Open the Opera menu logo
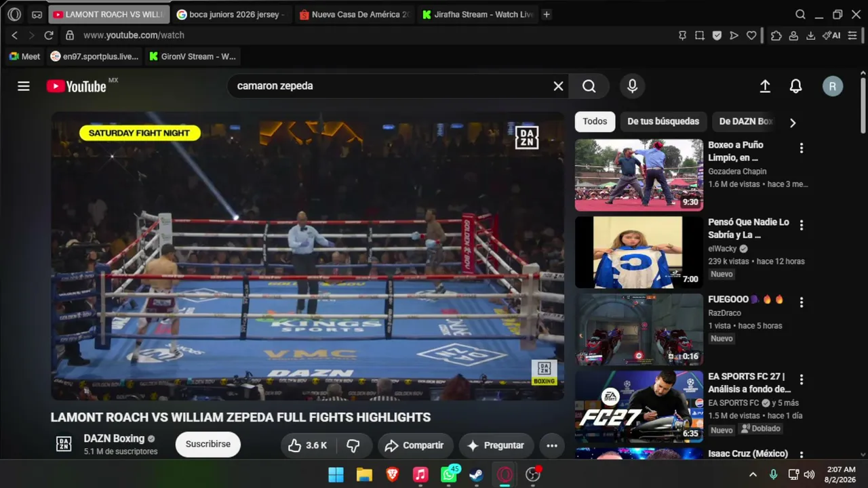Image resolution: width=868 pixels, height=488 pixels. [x=14, y=14]
